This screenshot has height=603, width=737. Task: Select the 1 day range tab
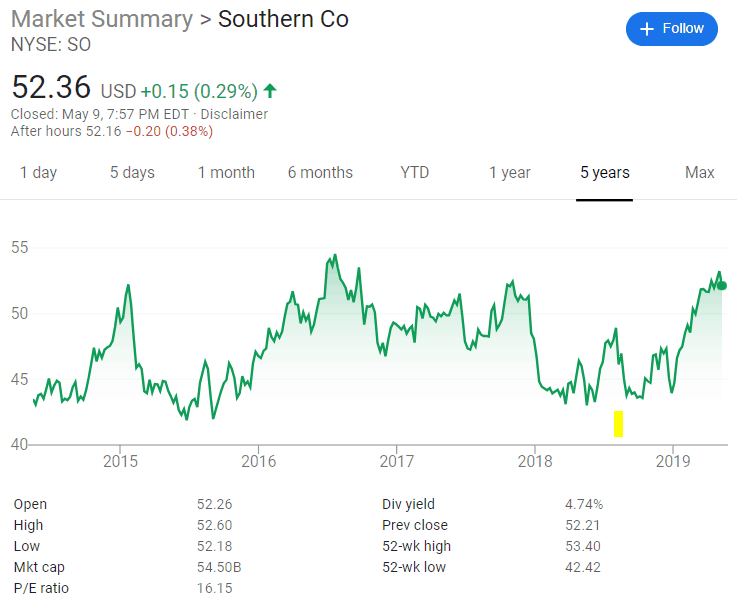point(38,172)
